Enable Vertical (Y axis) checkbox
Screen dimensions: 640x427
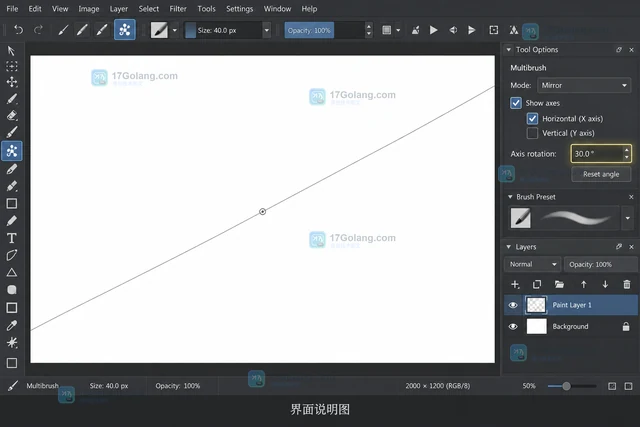pyautogui.click(x=532, y=133)
